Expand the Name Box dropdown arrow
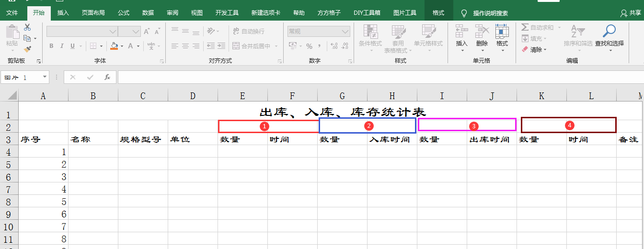 [x=45, y=77]
